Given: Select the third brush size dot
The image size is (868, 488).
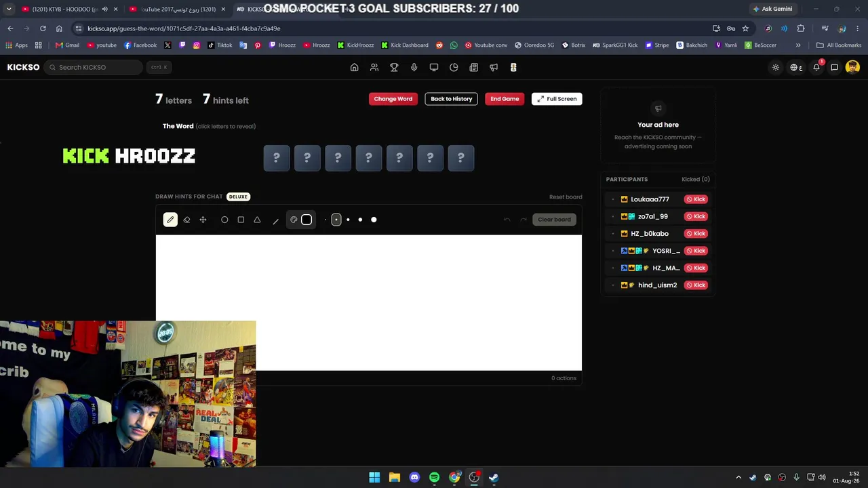Looking at the screenshot, I should pos(348,220).
